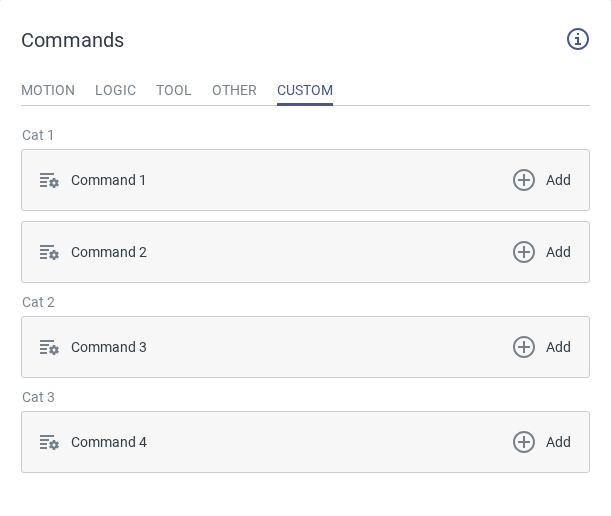Image resolution: width=611 pixels, height=516 pixels.
Task: Click the Command 4 list-settings icon
Action: (49, 443)
